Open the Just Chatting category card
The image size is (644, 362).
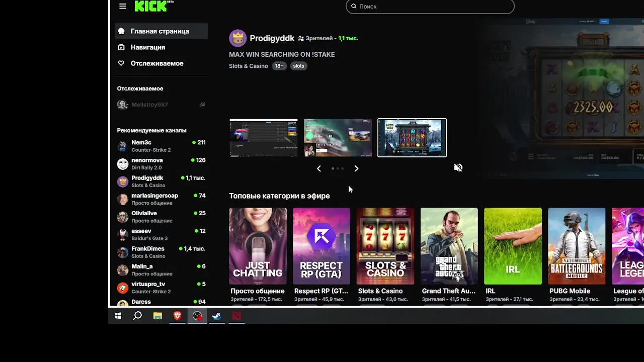coord(258,246)
